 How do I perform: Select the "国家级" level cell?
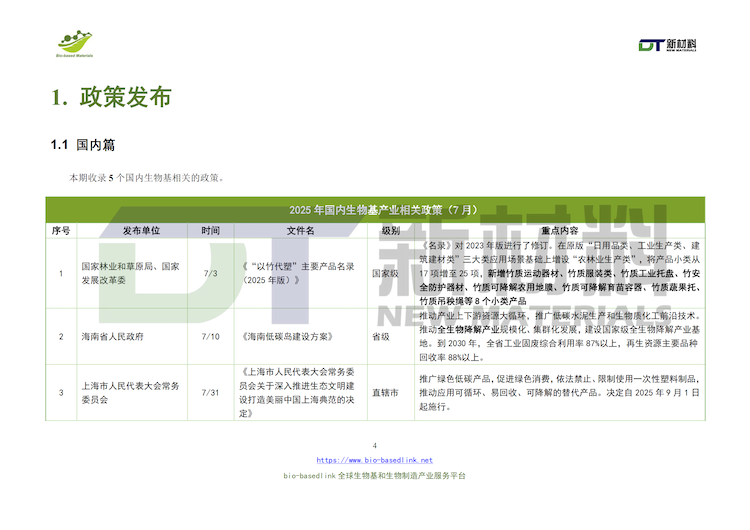(388, 272)
